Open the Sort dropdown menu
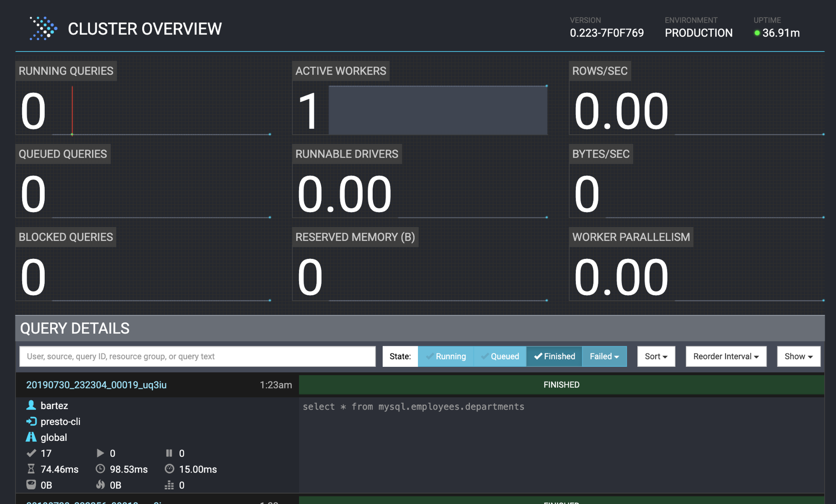This screenshot has height=504, width=836. 656,356
